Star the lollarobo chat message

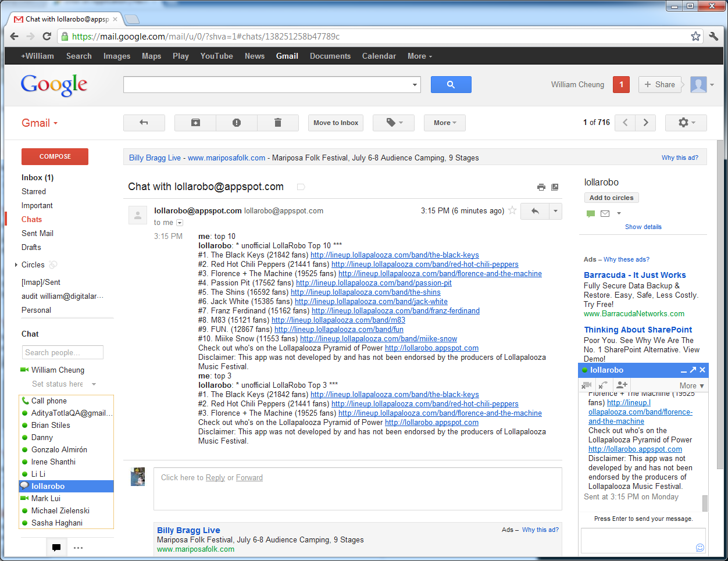512,210
